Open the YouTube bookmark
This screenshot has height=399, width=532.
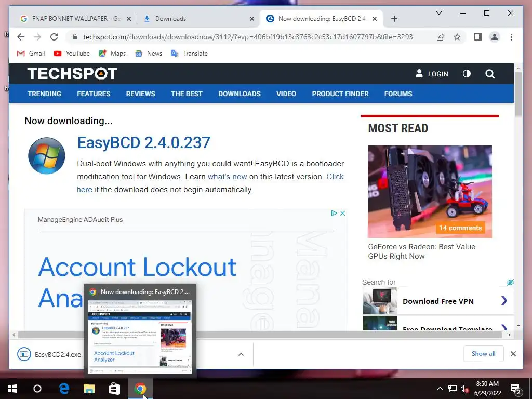click(72, 54)
